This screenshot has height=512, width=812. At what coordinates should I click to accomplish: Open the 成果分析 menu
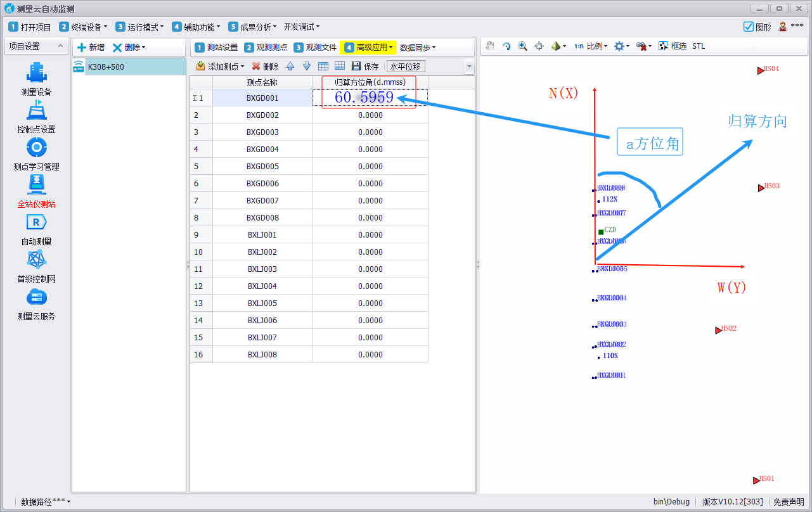pyautogui.click(x=253, y=27)
